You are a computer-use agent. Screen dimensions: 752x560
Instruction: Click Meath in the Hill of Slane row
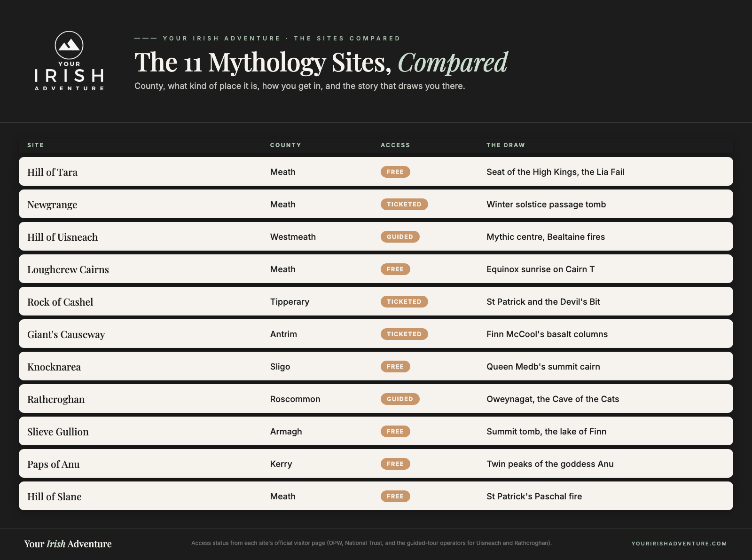coord(283,497)
